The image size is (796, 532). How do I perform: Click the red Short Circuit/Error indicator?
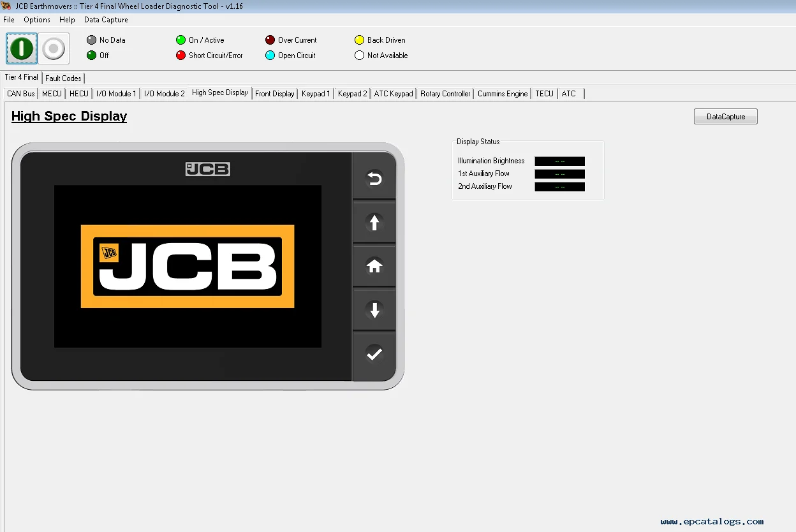click(x=181, y=55)
